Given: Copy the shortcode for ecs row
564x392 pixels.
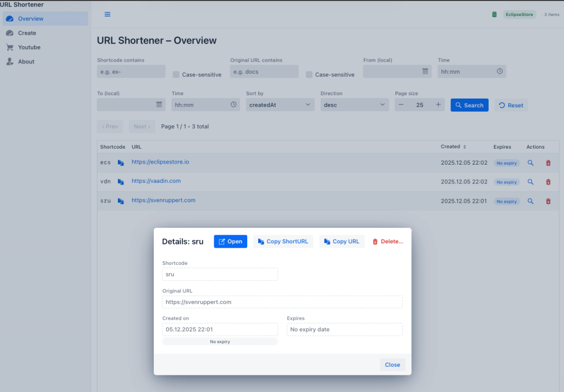Looking at the screenshot, I should click(x=120, y=162).
